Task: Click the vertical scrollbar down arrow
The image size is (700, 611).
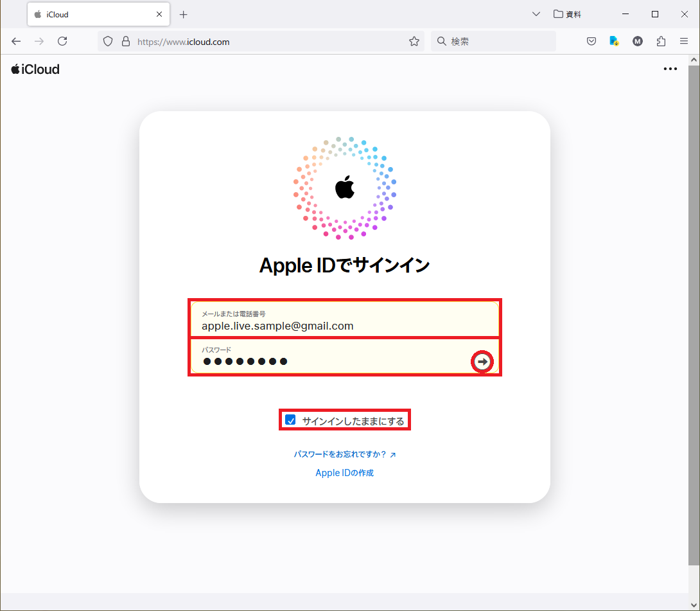Action: point(694,606)
